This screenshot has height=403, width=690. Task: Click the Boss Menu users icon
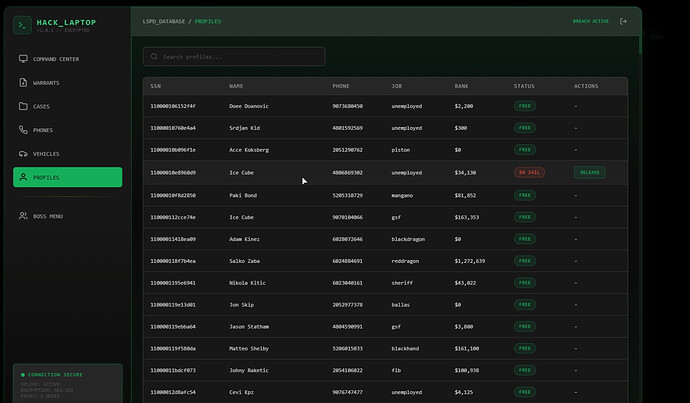(23, 216)
